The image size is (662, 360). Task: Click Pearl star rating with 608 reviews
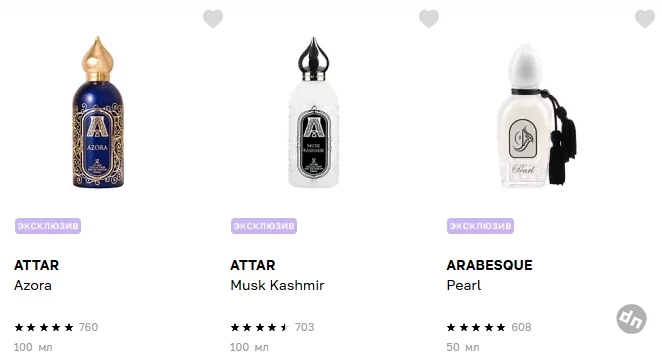point(489,327)
